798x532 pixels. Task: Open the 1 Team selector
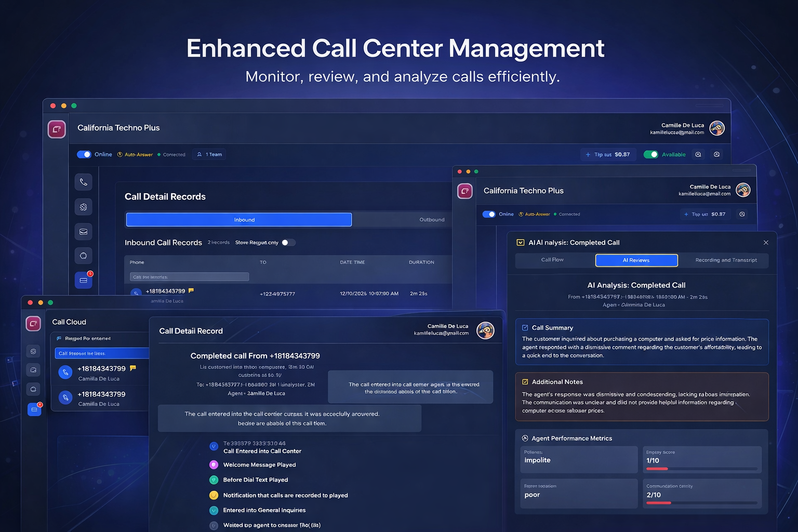[209, 154]
